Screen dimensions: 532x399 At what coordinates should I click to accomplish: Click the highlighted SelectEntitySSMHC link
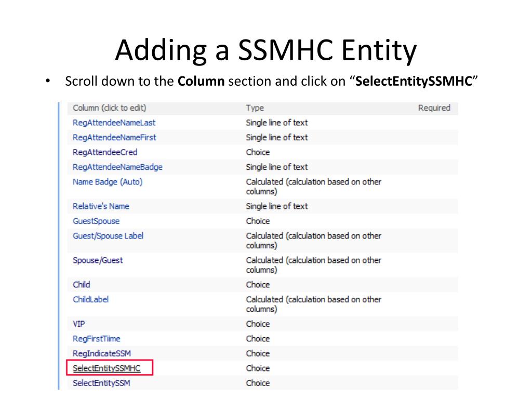pos(107,368)
